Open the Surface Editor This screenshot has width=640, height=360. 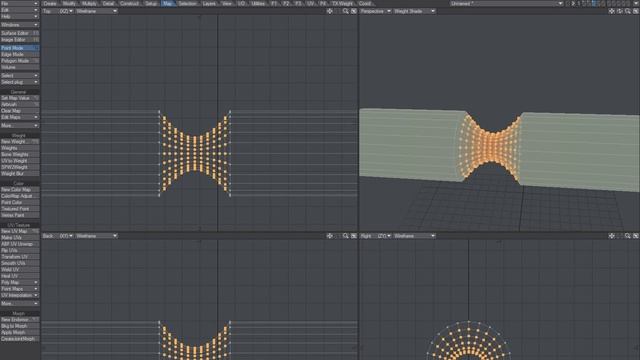tap(20, 33)
